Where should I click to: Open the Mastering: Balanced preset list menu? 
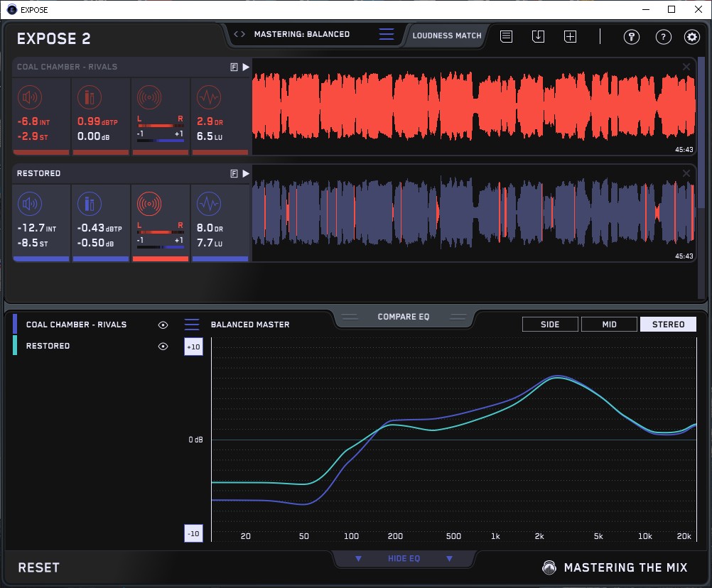(x=387, y=34)
